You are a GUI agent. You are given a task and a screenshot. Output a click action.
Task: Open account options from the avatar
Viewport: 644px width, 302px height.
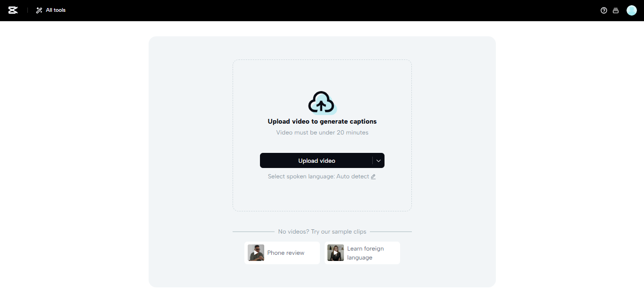coord(631,10)
